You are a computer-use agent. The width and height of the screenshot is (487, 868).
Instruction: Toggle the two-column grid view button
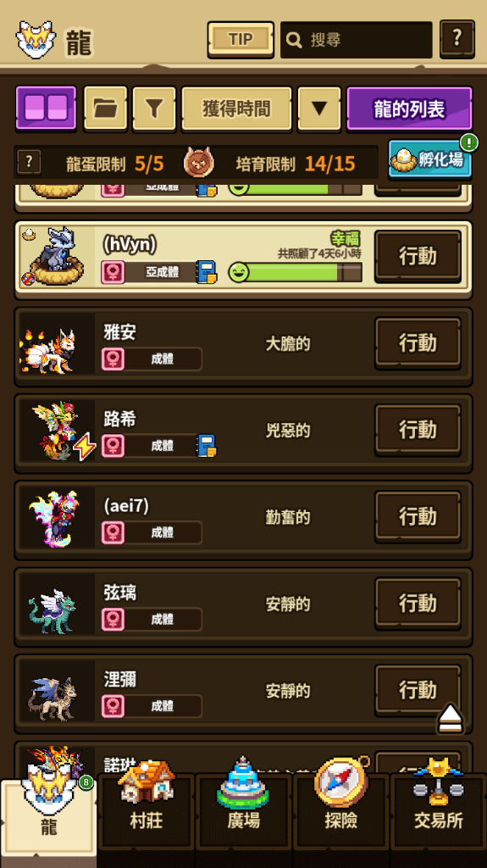point(46,108)
